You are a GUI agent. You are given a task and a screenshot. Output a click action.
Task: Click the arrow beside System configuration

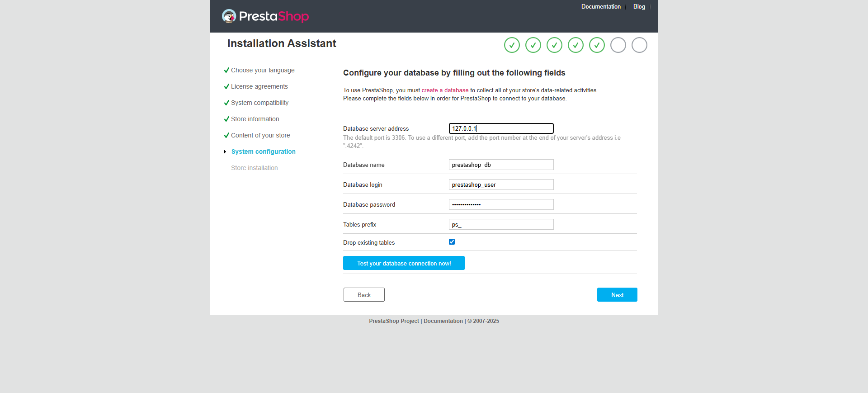tap(225, 152)
